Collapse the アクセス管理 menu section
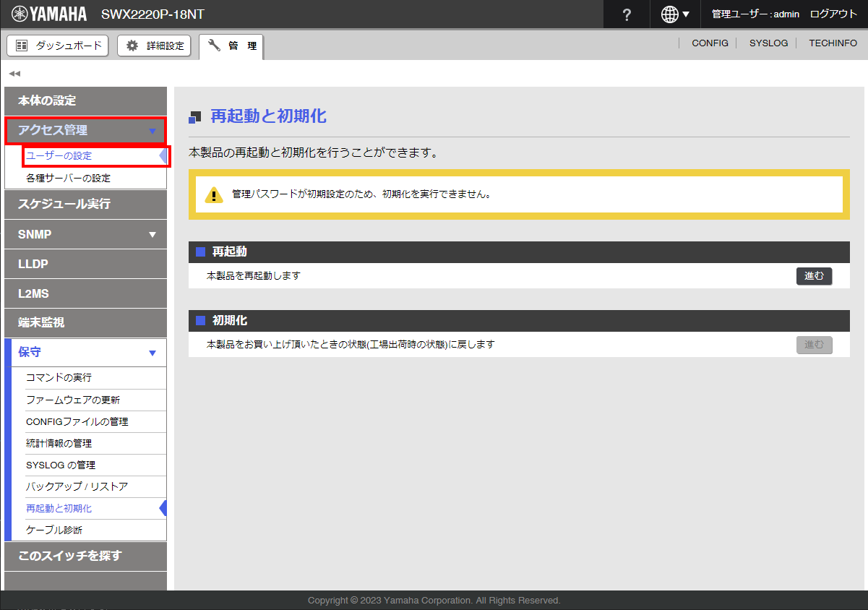 (x=85, y=131)
